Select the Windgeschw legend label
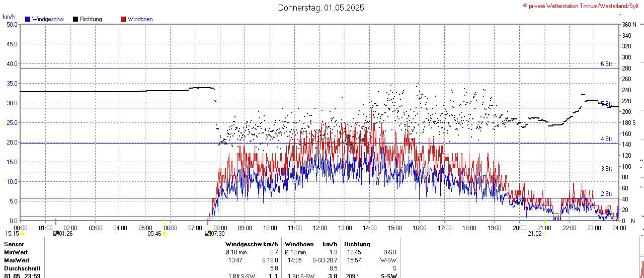Viewport: 644px width, 278px height. 48,19
